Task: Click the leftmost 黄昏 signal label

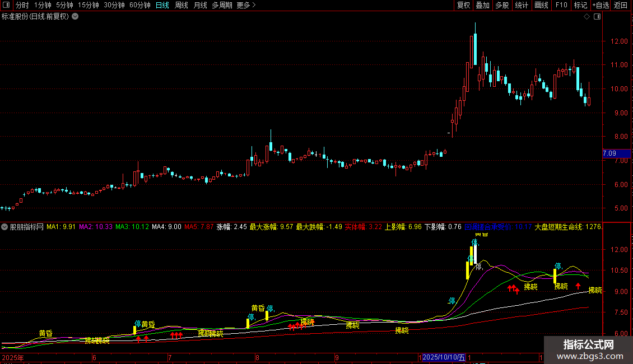Action: 45,333
